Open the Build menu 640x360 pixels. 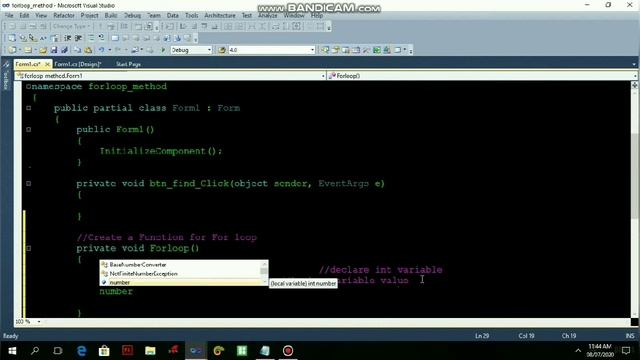tap(111, 16)
